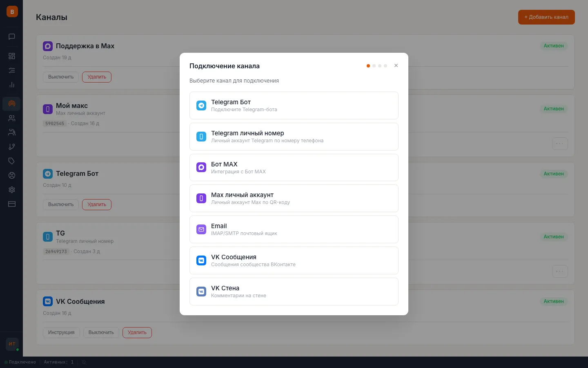Open the three-dots menu on Мой макс card
This screenshot has width=588, height=368.
pos(560,144)
